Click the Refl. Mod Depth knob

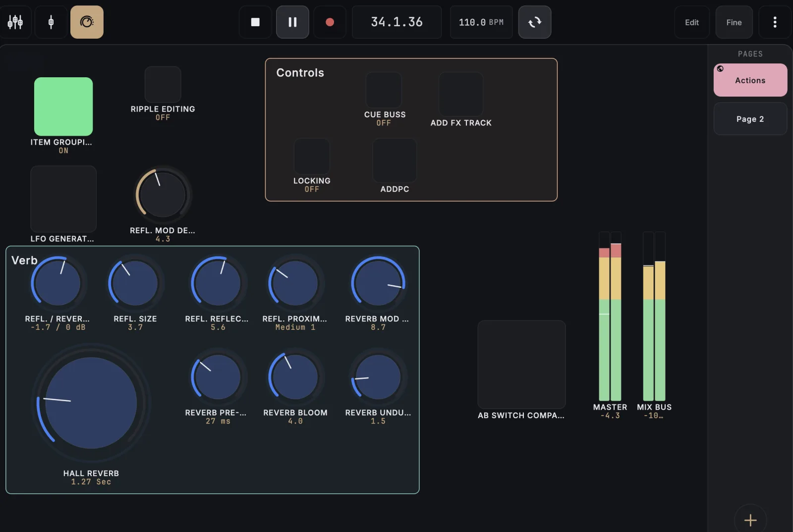tap(163, 194)
